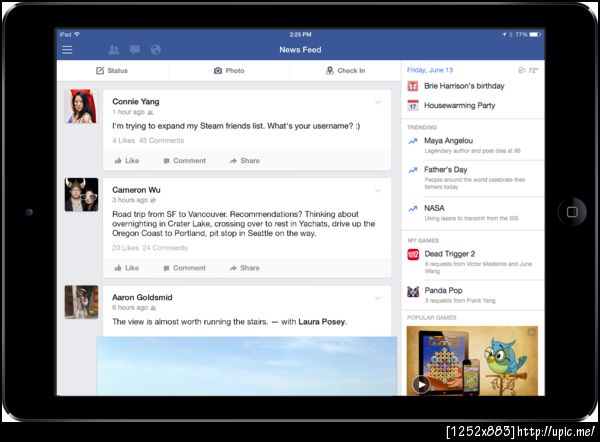Open messages icon in header
This screenshot has height=442, width=600.
coord(134,49)
